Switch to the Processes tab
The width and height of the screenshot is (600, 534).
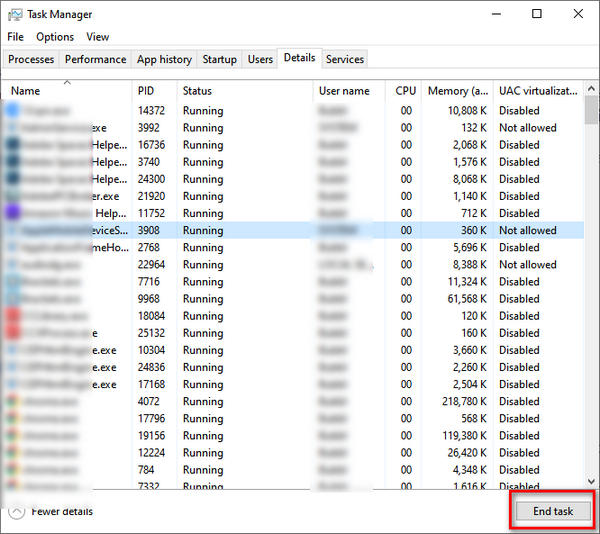31,59
